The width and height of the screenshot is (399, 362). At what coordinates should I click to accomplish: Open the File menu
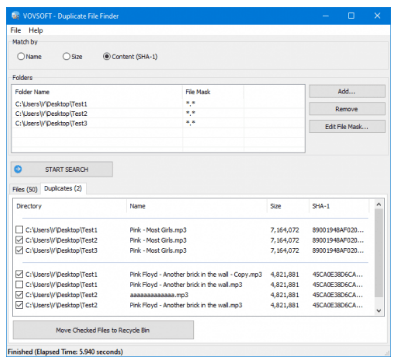tap(16, 30)
